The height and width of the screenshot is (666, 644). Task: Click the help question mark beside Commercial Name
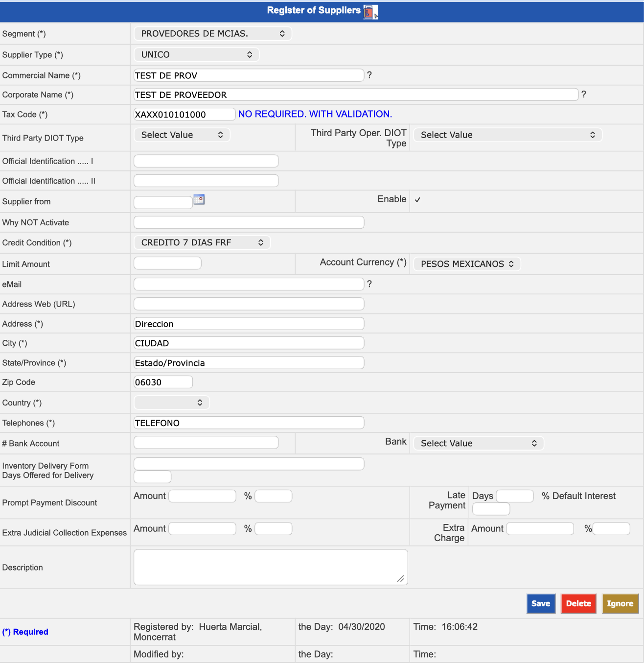pyautogui.click(x=369, y=75)
